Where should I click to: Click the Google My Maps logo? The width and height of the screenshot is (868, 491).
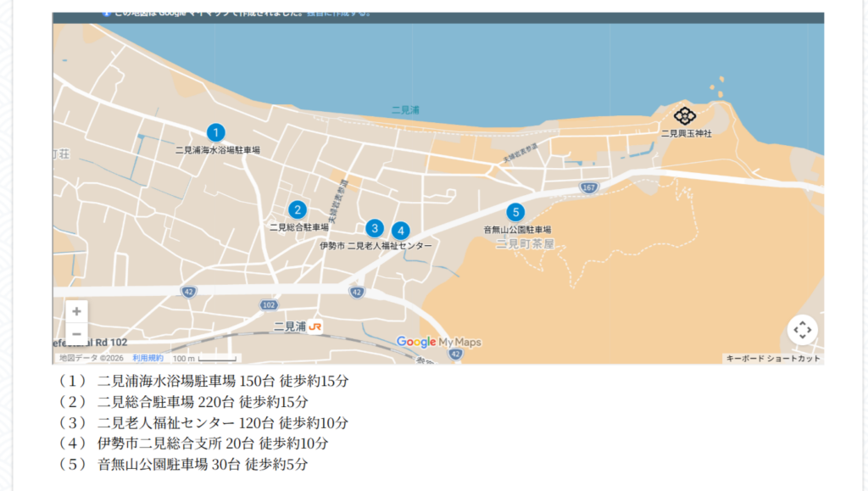[x=438, y=342]
